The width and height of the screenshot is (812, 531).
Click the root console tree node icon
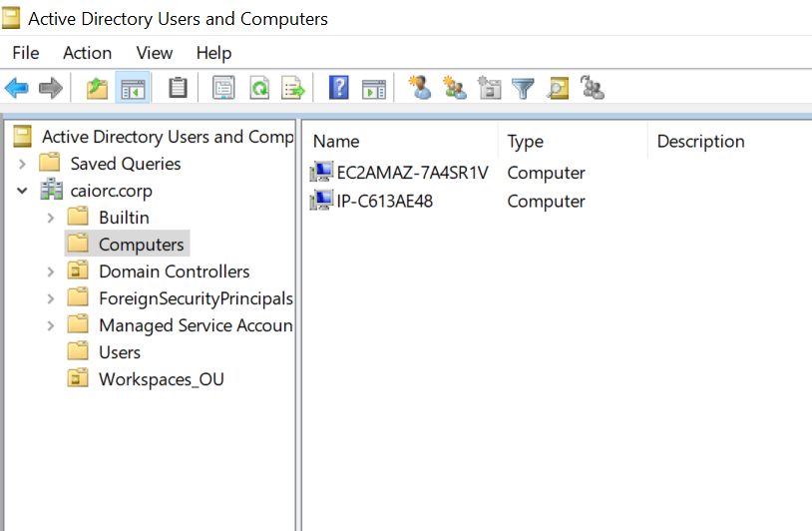[22, 136]
